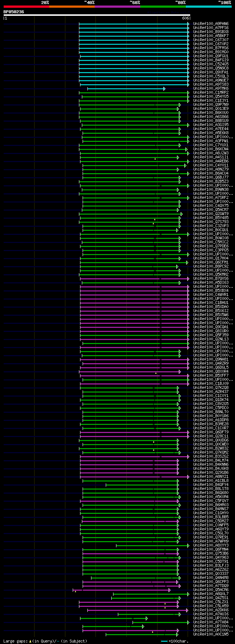Click the purple ~60% identity legend bar
This screenshot has height=644, width=235.
(x=117, y=6)
